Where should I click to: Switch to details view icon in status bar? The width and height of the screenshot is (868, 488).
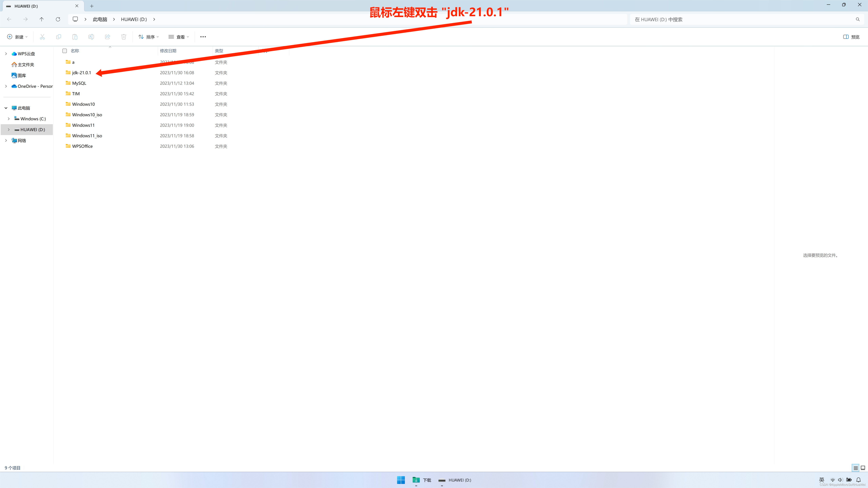855,468
